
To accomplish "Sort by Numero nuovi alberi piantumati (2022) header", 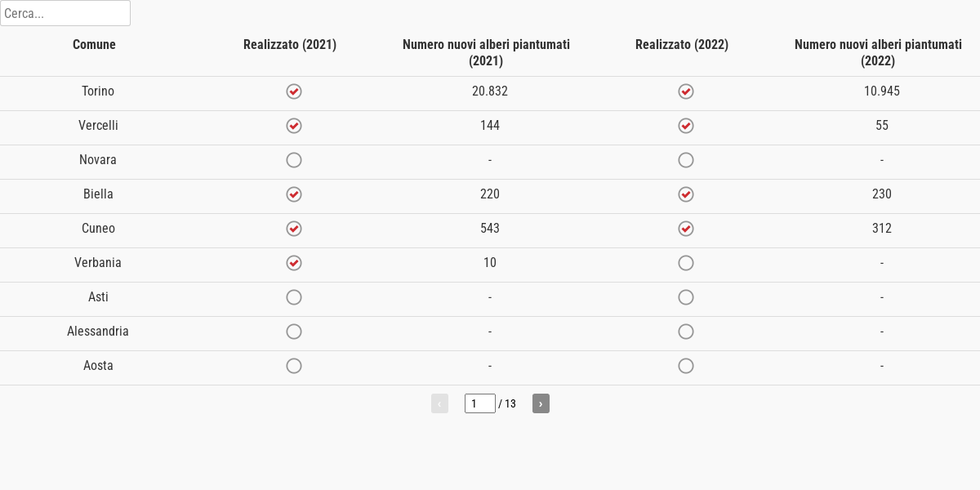I will (x=878, y=53).
